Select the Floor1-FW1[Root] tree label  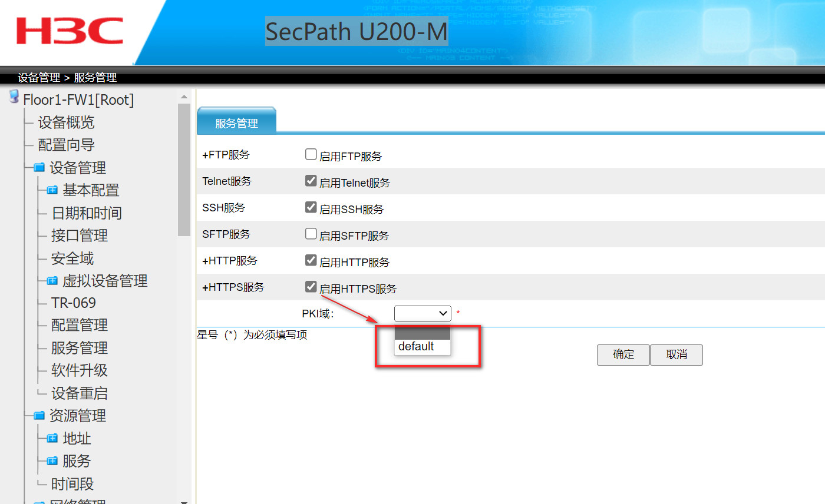coord(78,100)
